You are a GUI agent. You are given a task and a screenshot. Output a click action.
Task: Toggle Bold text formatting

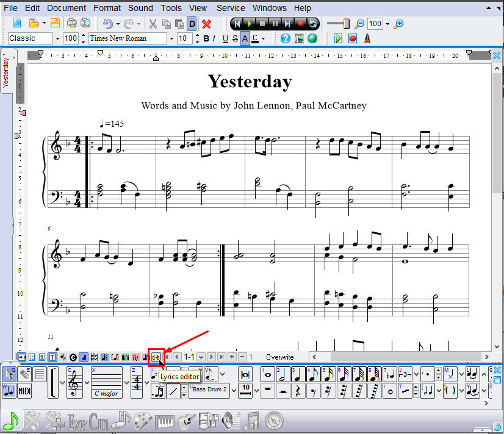click(206, 38)
